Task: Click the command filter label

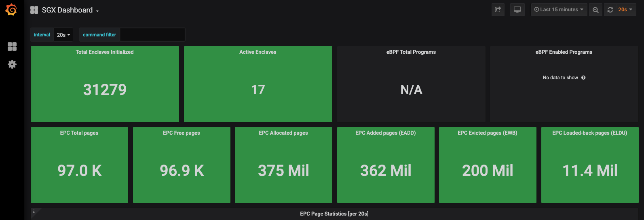Action: pos(99,35)
